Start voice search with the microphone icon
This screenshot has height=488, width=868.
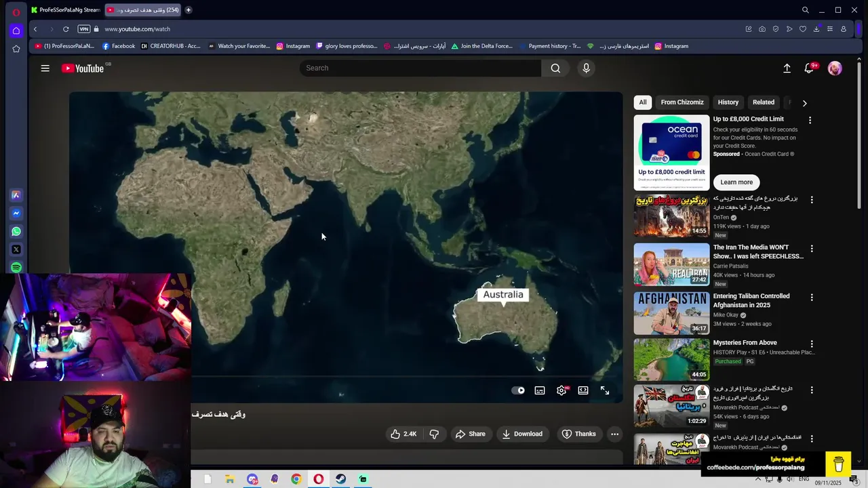click(x=587, y=68)
